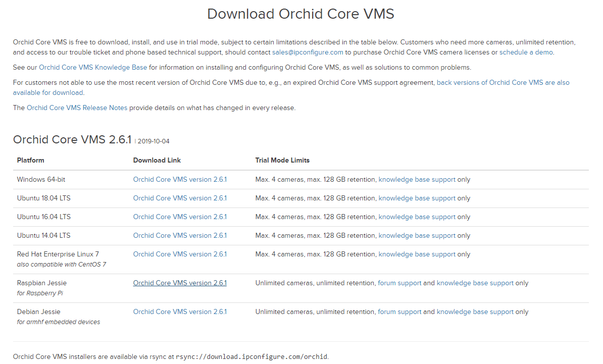The width and height of the screenshot is (603, 364).
Task: Download version 2.6.1 for Debian Jessie
Action: click(180, 311)
